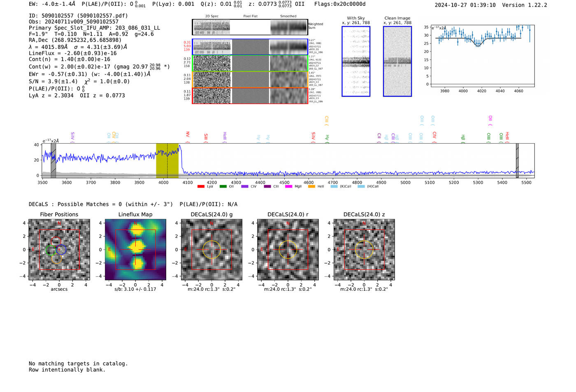The width and height of the screenshot is (576, 392).
Task: Select the DECaLS(24.0) r cutout
Action: (x=288, y=250)
